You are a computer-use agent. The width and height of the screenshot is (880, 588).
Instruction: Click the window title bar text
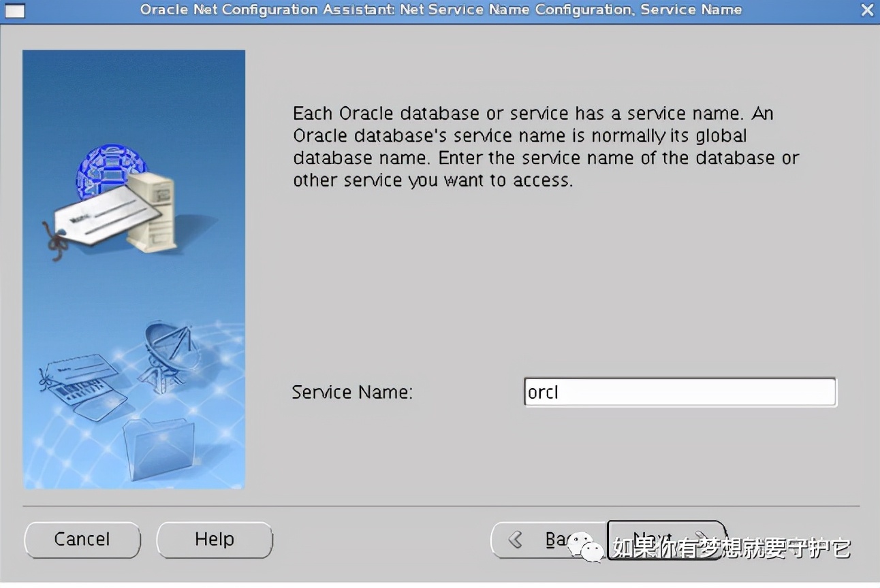441,10
